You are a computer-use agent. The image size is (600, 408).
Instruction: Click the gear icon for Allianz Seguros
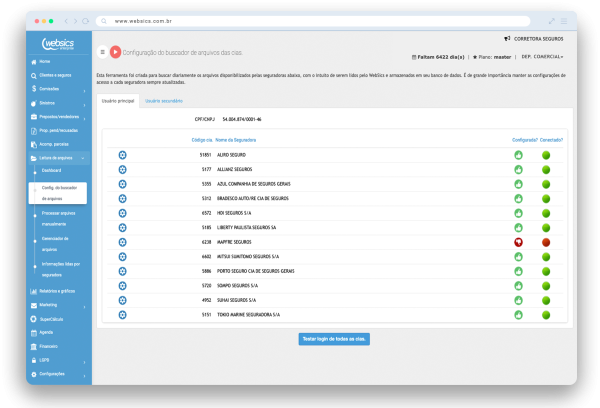point(123,170)
